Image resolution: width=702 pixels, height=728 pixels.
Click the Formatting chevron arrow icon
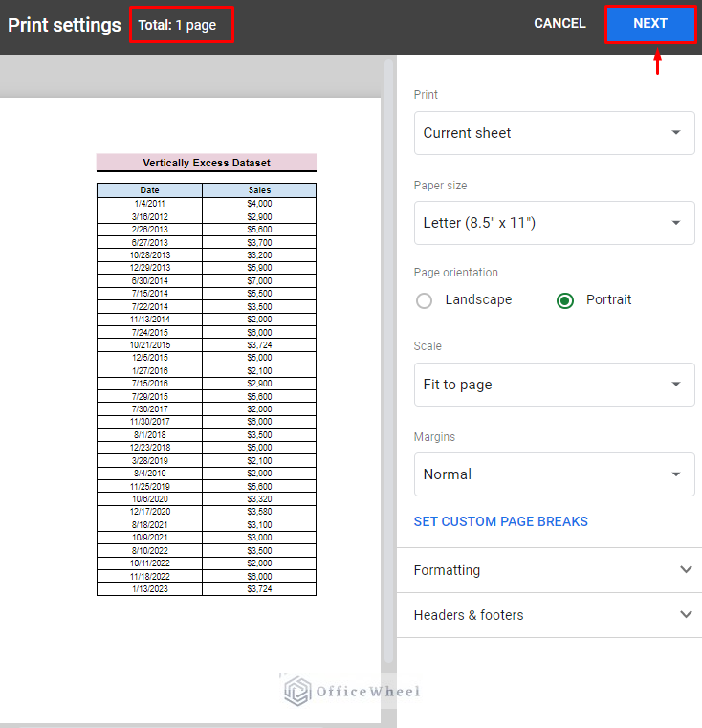click(x=685, y=570)
